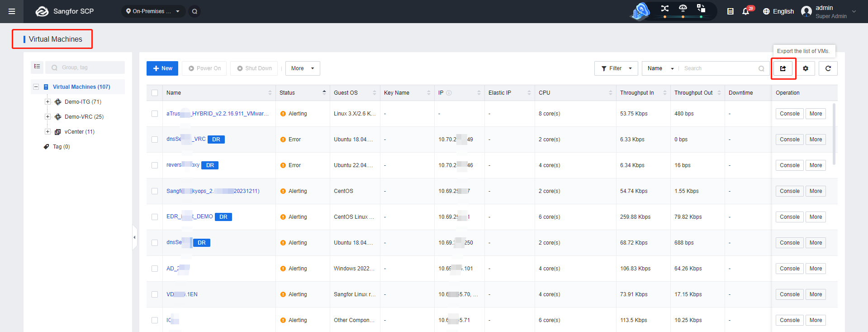Screen dimensions: 868x332
Task: Open column settings gear icon
Action: [x=806, y=68]
